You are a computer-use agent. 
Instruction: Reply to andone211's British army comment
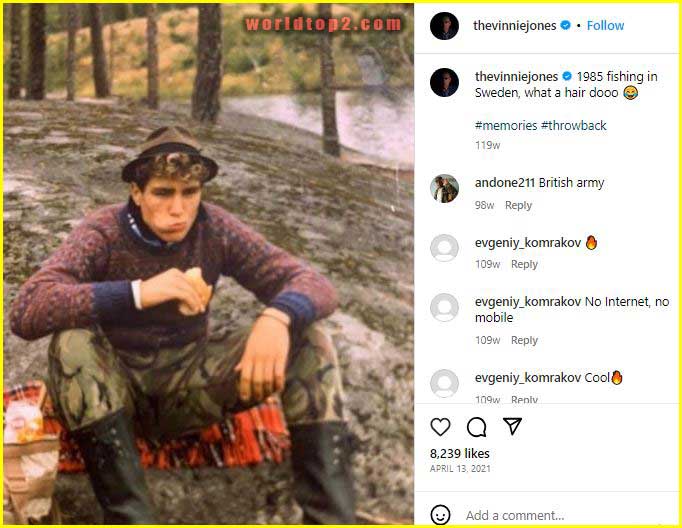pos(518,205)
